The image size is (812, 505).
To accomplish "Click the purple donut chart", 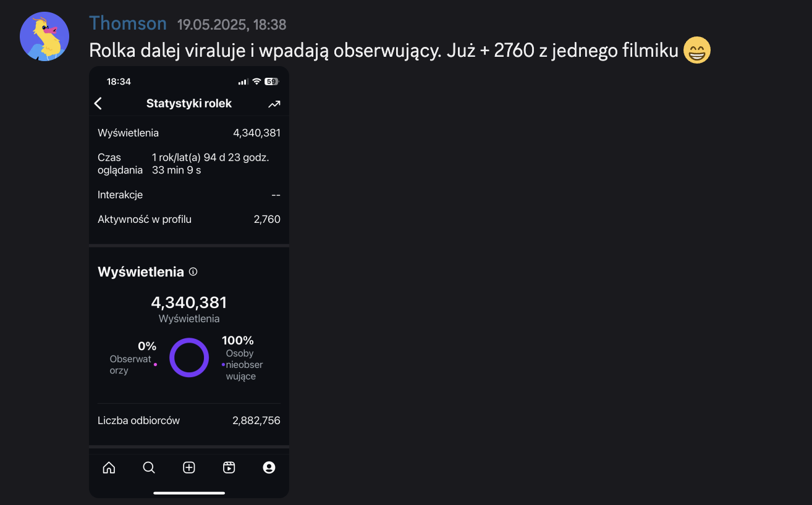I will click(189, 357).
